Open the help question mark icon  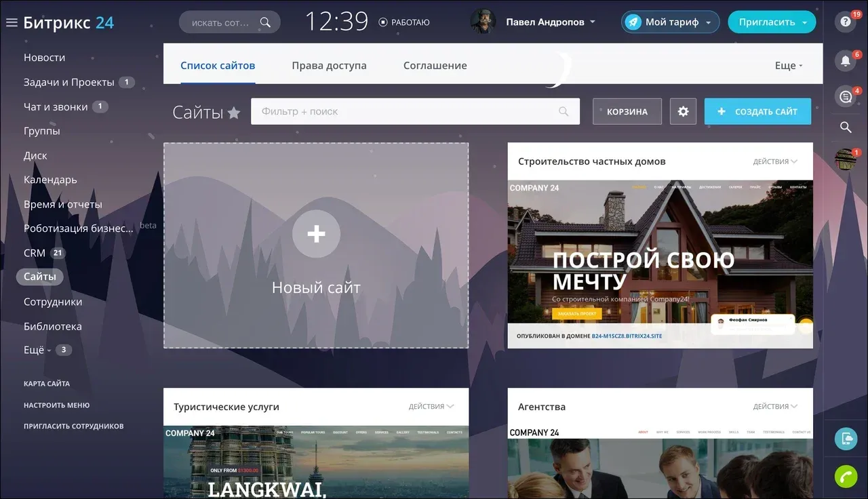click(846, 22)
